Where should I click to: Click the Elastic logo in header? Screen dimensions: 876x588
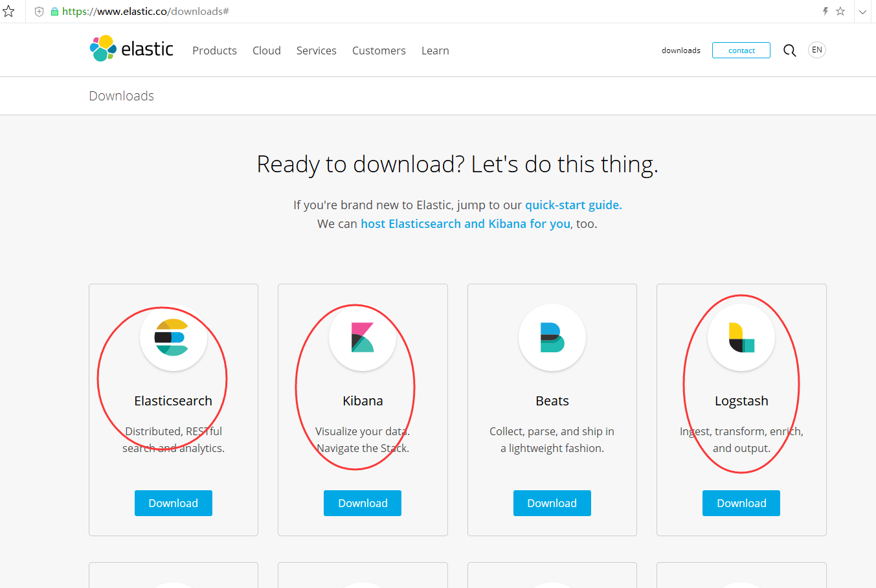(x=131, y=49)
